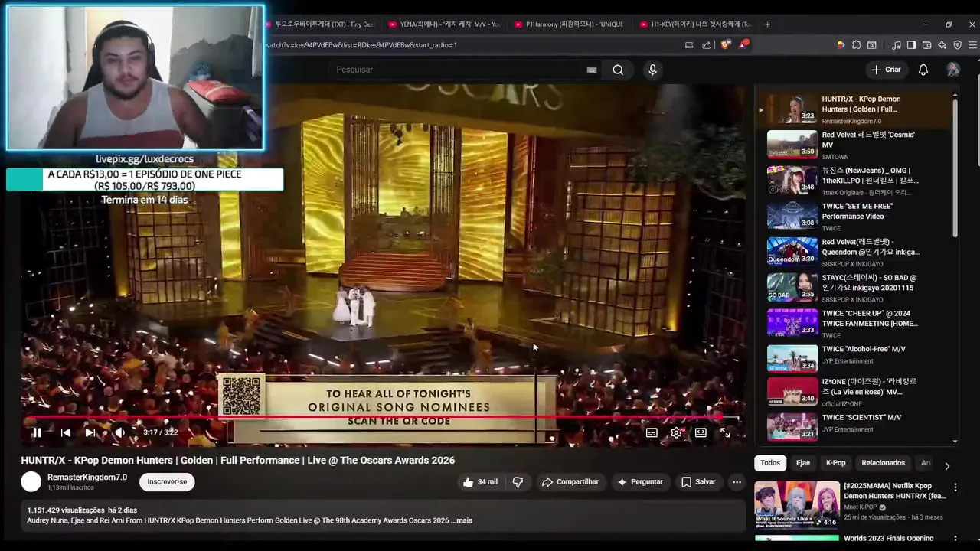Image resolution: width=980 pixels, height=551 pixels.
Task: Dislike the video
Action: (x=518, y=482)
